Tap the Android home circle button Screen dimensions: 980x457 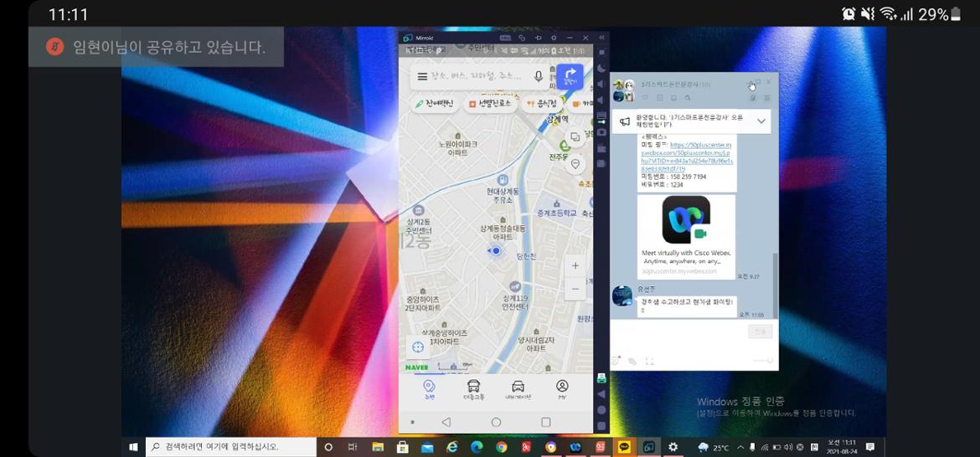coord(496,423)
